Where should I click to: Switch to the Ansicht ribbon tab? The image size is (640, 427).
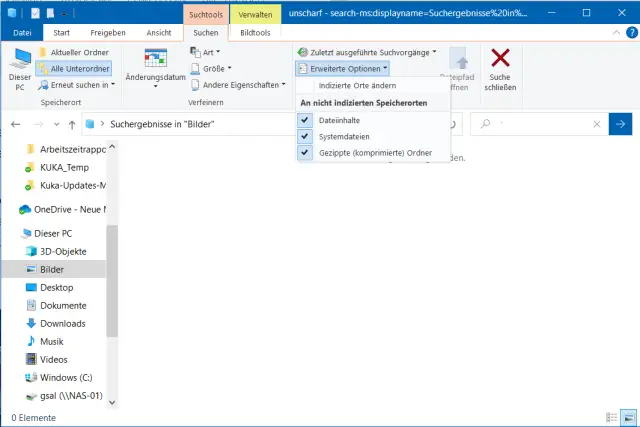(x=159, y=33)
